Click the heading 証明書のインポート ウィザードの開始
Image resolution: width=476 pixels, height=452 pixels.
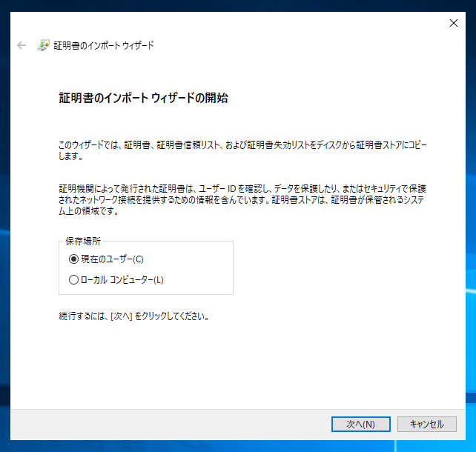pos(143,98)
